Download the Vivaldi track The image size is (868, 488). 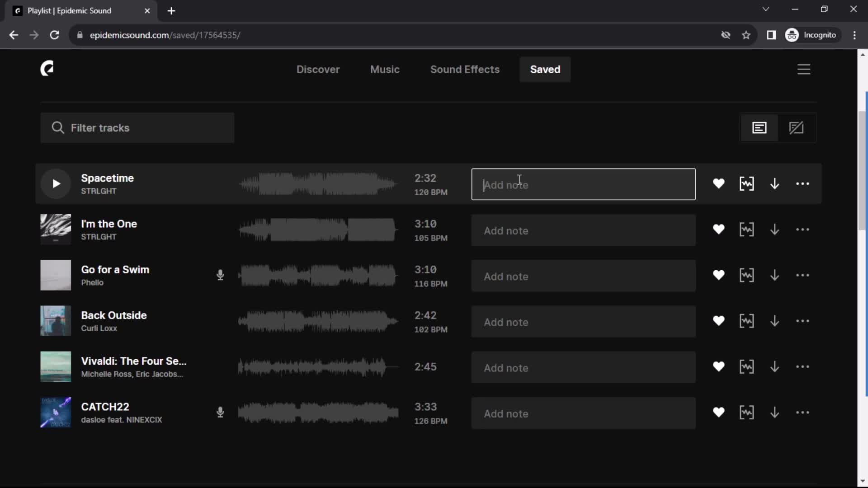(774, 366)
